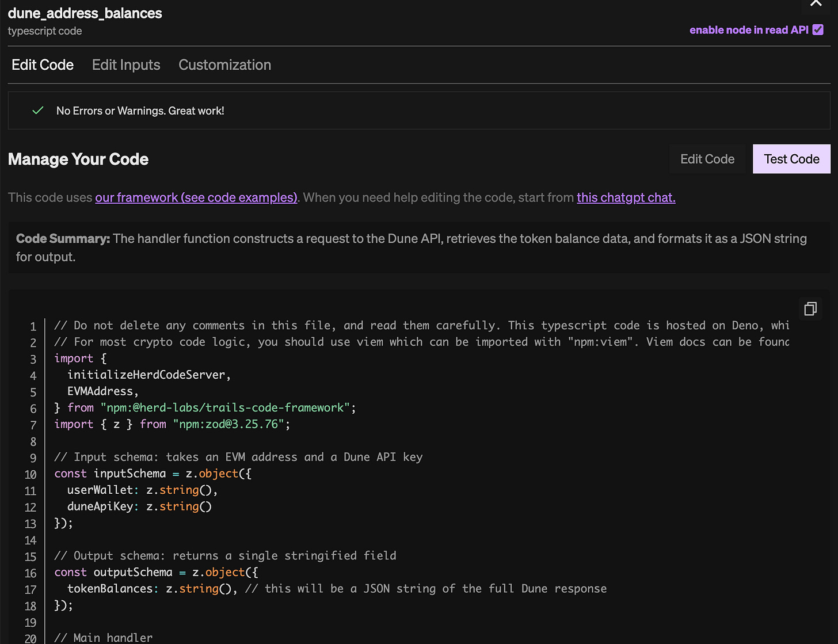
Task: Click line number 16 in the gutter
Action: point(31,573)
